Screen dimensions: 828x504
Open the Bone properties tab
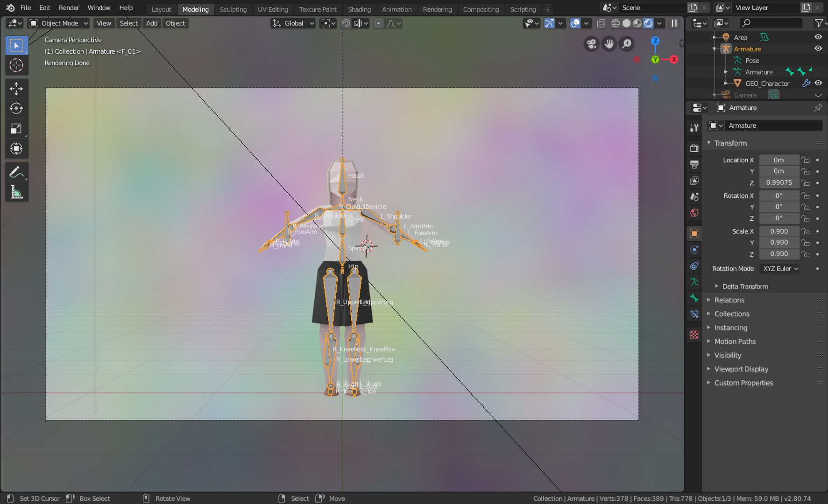tap(694, 298)
